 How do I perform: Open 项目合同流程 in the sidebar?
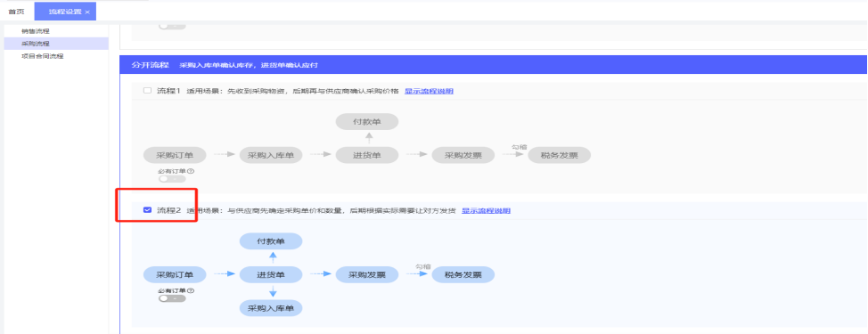42,56
